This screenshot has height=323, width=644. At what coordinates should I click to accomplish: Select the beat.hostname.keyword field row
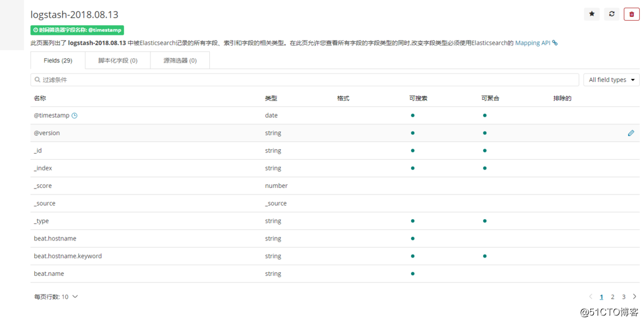pos(335,256)
